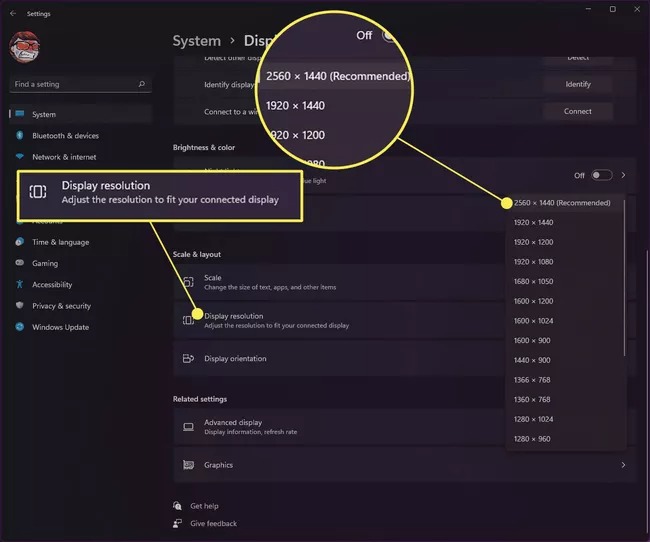Open Gaming settings
The width and height of the screenshot is (650, 542).
(x=45, y=263)
